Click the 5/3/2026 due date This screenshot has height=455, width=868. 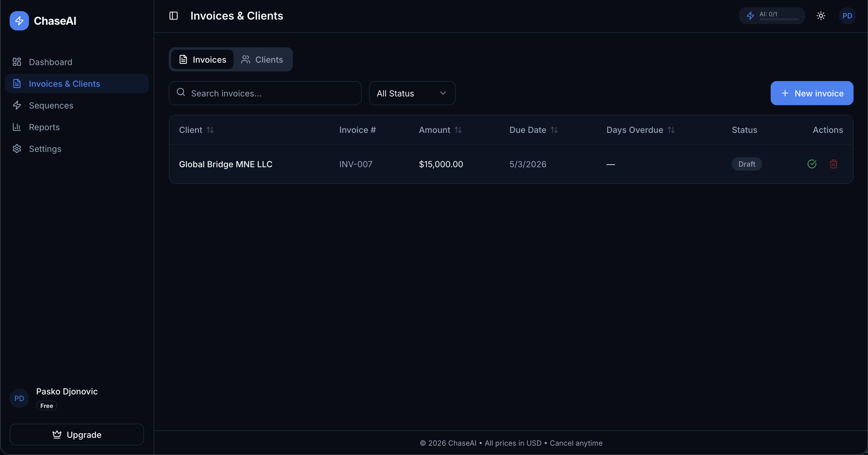(528, 164)
